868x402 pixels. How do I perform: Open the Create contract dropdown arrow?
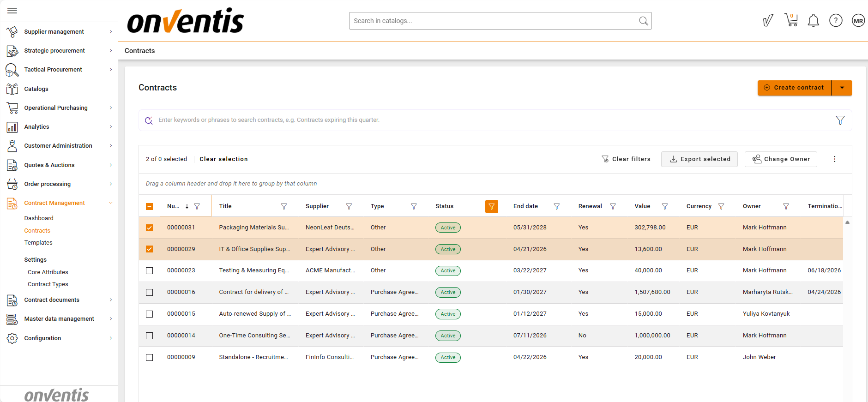[842, 88]
